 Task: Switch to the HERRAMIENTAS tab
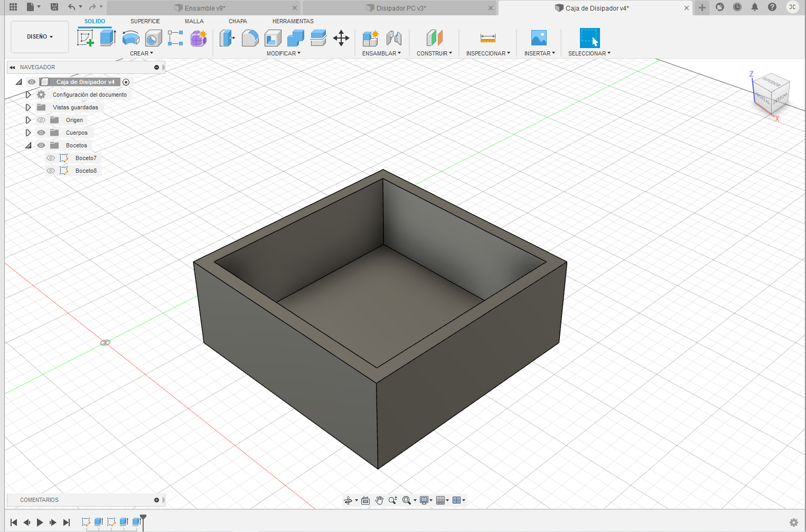click(293, 21)
